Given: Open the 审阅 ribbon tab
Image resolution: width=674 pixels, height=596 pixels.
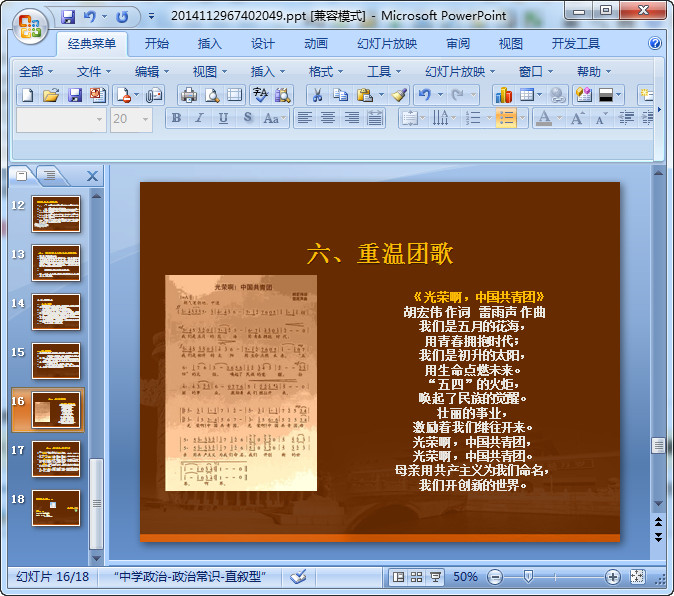Looking at the screenshot, I should (458, 43).
